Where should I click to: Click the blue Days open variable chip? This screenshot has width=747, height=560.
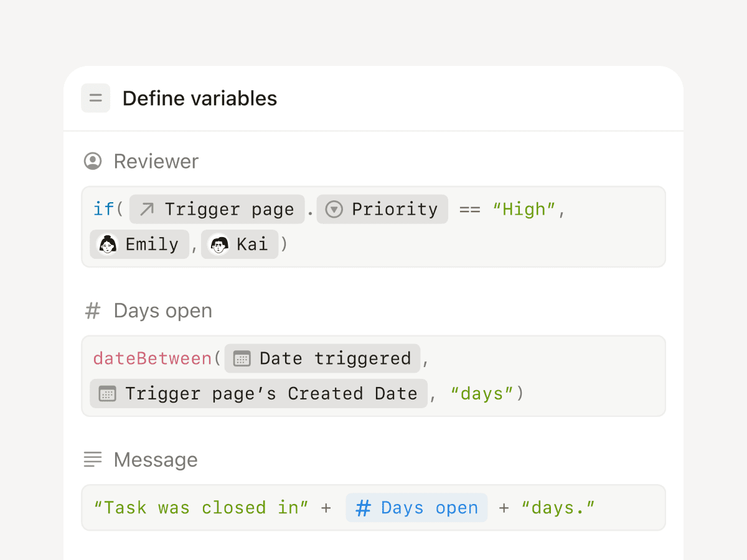416,508
